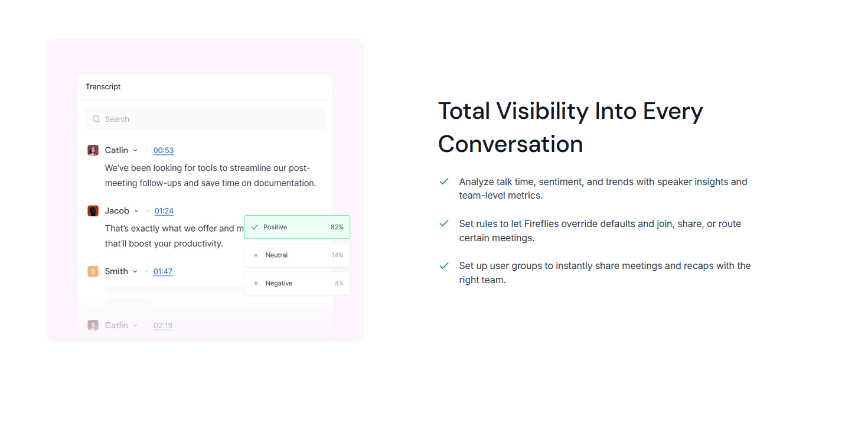The height and width of the screenshot is (438, 868).
Task: Click the checkmark beside Set rules bullet
Action: point(444,223)
